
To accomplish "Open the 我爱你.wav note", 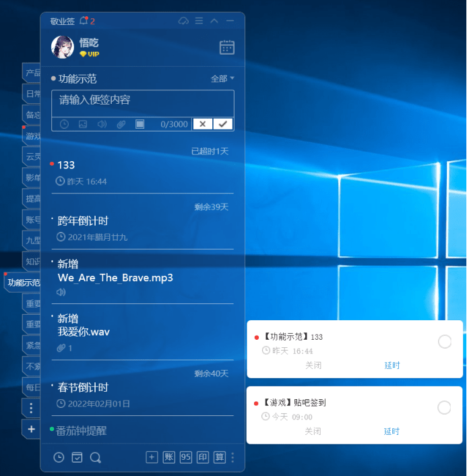I will pos(84,332).
